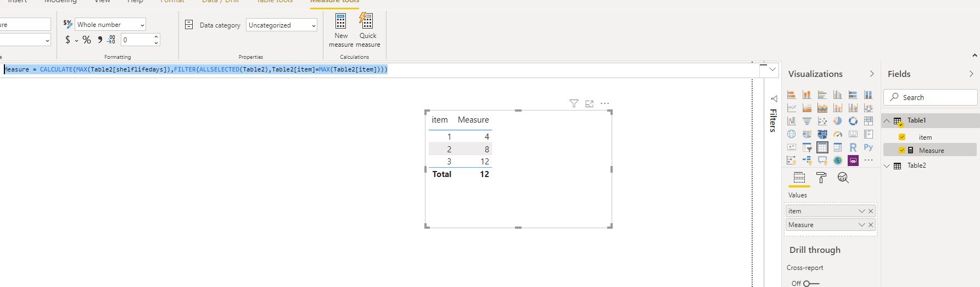This screenshot has width=980, height=287.
Task: Select the R script visual
Action: click(853, 147)
